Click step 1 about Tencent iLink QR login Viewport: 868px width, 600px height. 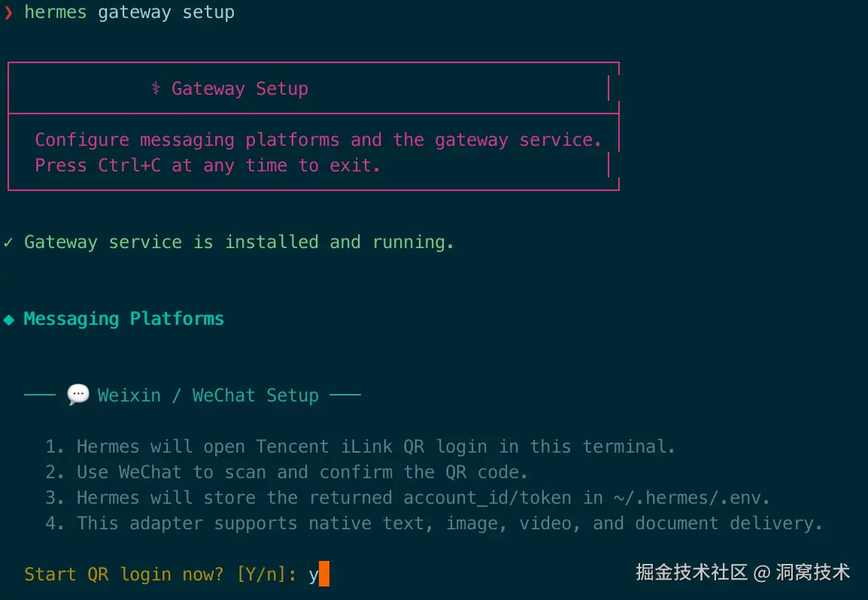360,447
